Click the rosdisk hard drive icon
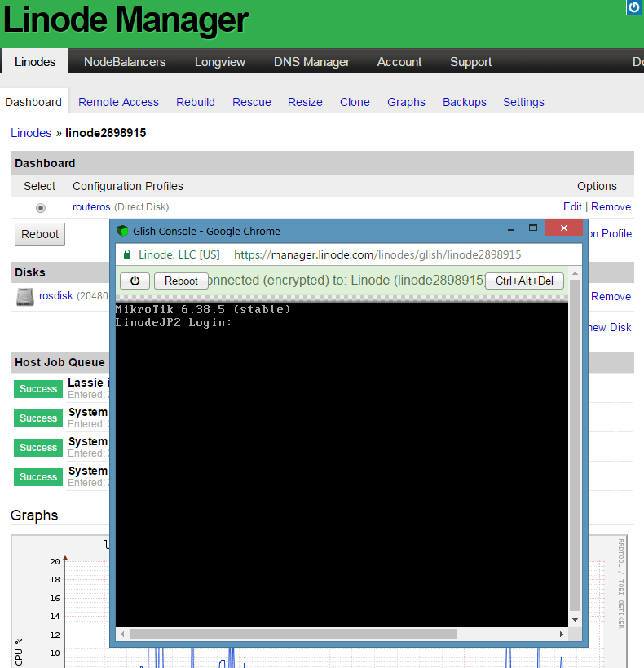This screenshot has width=644, height=668. click(24, 297)
